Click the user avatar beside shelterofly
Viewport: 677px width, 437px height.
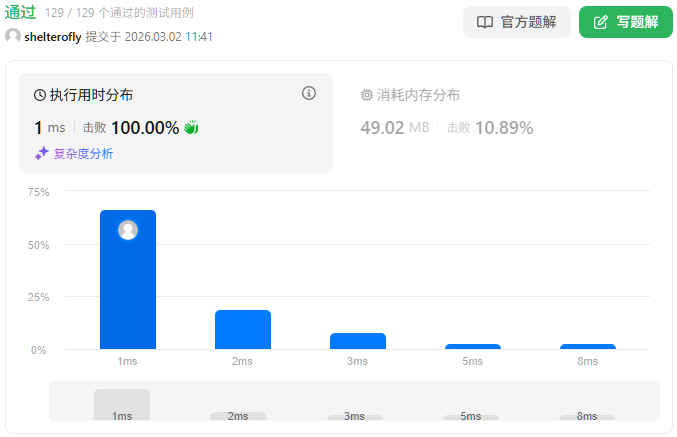(x=13, y=36)
